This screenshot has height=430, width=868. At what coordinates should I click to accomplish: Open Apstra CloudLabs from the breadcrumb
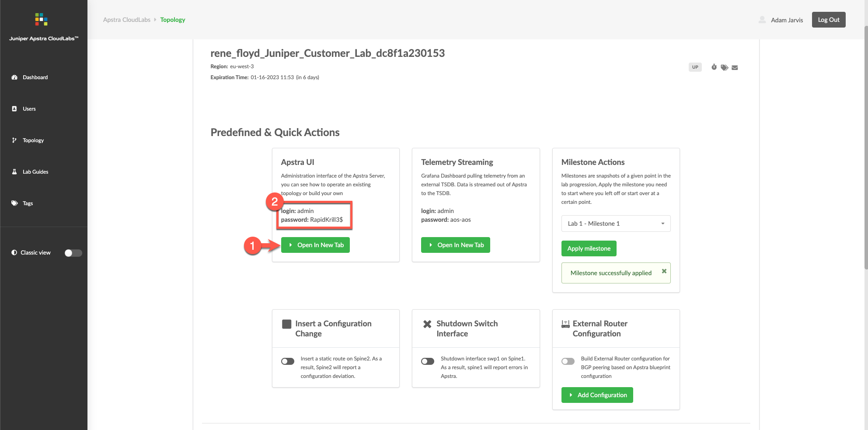[127, 19]
